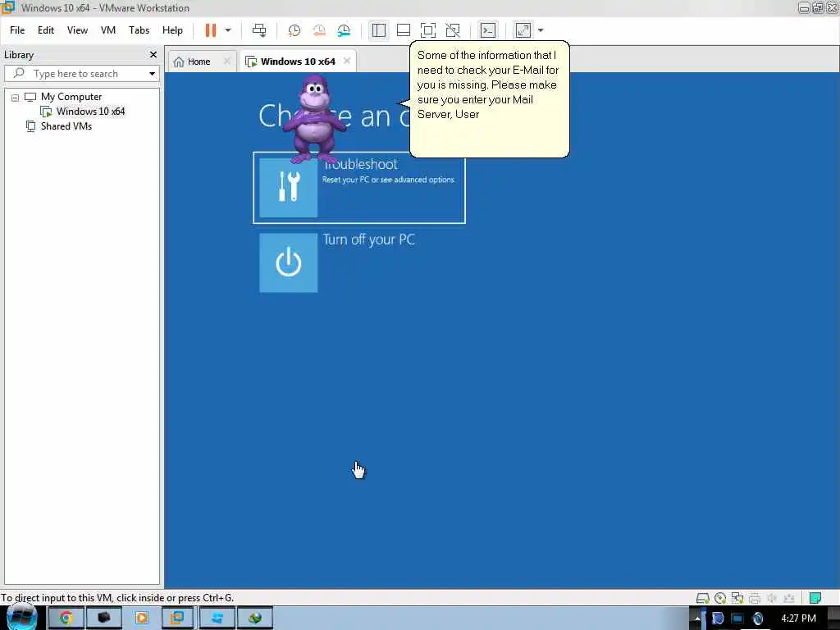Close the Library panel
Viewport: 840px width, 630px height.
(x=153, y=55)
